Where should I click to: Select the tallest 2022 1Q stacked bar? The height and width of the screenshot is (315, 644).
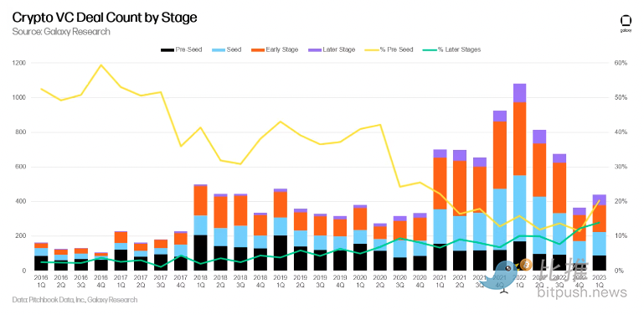click(519, 177)
